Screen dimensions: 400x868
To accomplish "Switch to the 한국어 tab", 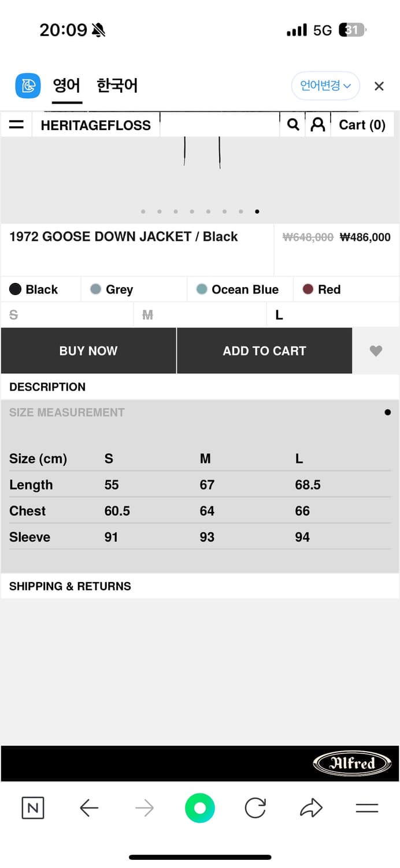I will (117, 86).
